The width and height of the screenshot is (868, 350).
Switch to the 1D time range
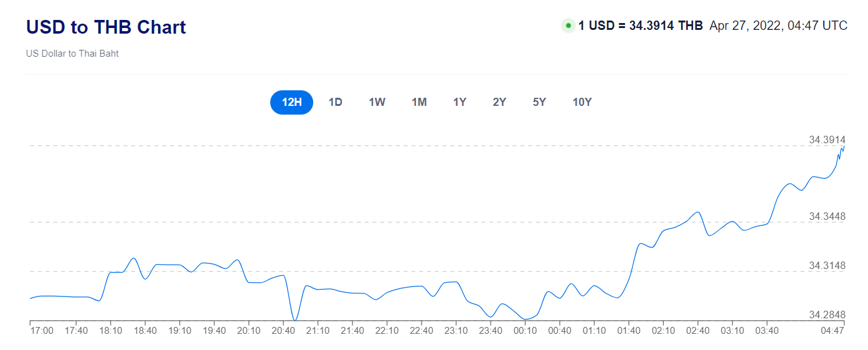[336, 102]
